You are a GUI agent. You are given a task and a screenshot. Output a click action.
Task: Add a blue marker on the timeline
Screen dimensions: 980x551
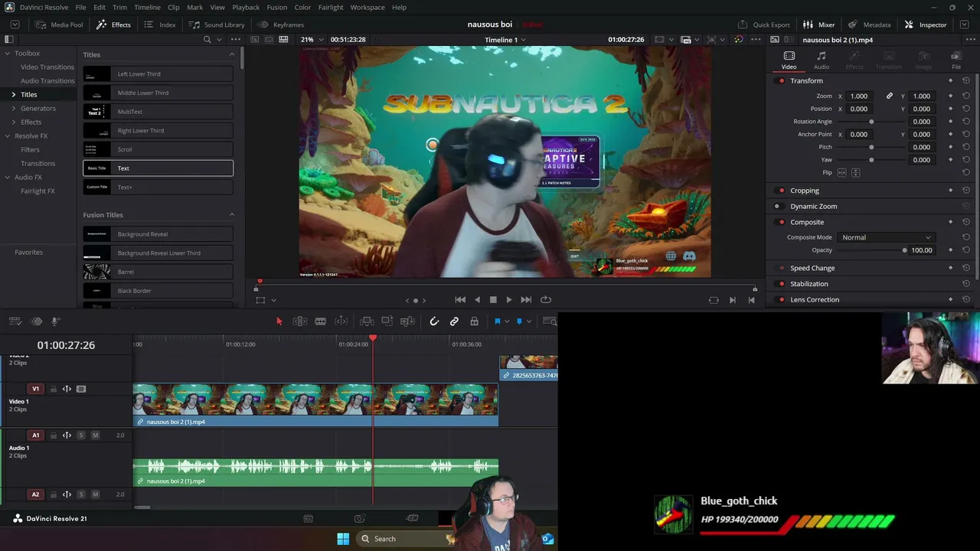519,321
